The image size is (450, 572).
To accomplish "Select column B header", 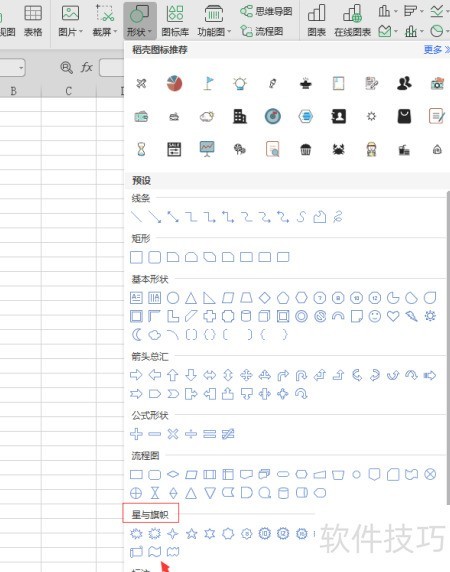I will tap(13, 91).
